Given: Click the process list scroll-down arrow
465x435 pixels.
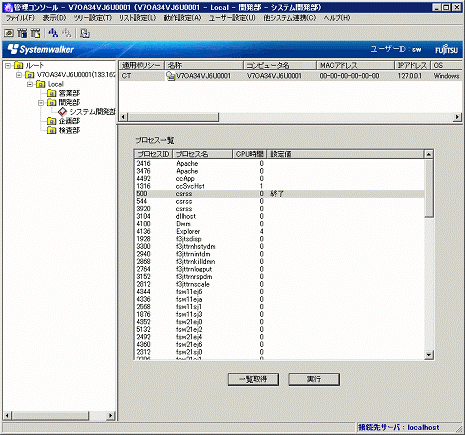Looking at the screenshot, I should 429,355.
